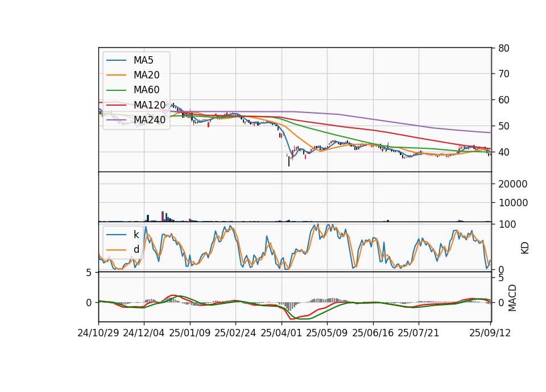Screen dimensions: 546x392
Task: Click the 25/06/16 date tick label
Action: coord(373,333)
